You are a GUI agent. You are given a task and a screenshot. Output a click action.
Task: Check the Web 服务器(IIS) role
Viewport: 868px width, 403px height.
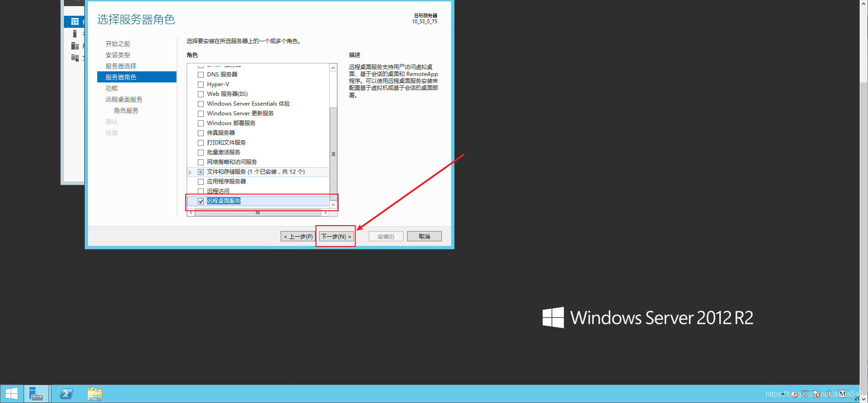click(x=201, y=94)
